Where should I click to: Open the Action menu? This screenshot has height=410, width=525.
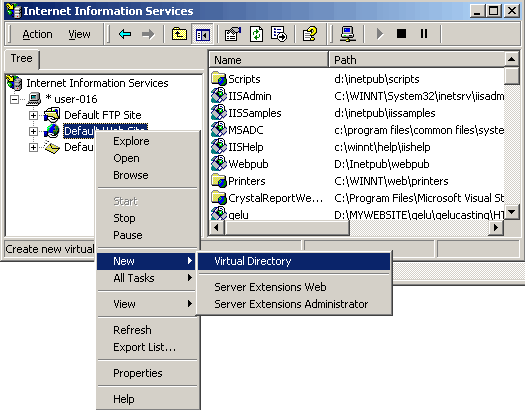click(38, 34)
